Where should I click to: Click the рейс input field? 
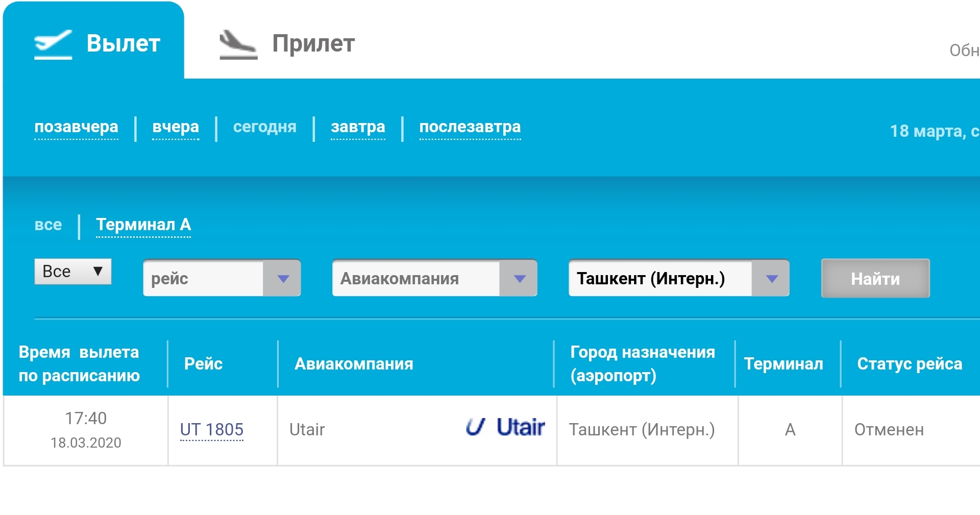click(x=203, y=279)
